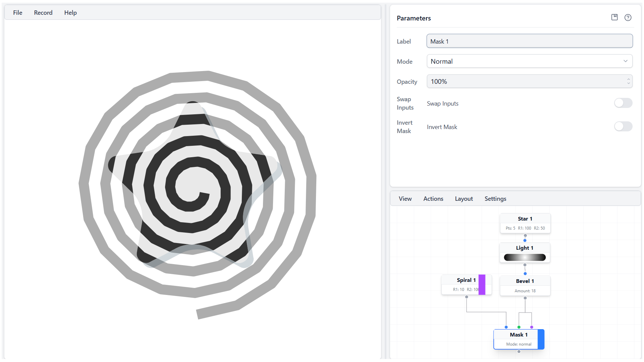Click the Opacity stepper arrows
Image resolution: width=644 pixels, height=362 pixels.
point(628,81)
